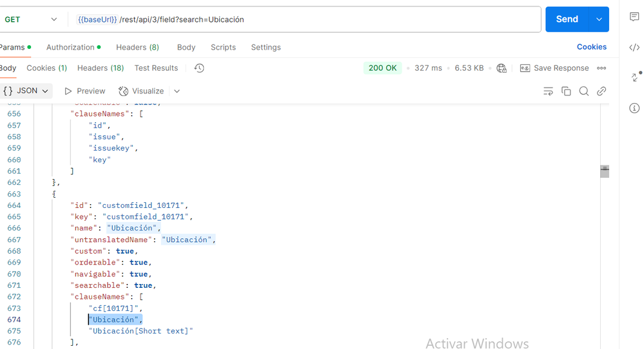644x349 pixels.
Task: Open the response Cookies (1) tab
Action: (x=46, y=68)
